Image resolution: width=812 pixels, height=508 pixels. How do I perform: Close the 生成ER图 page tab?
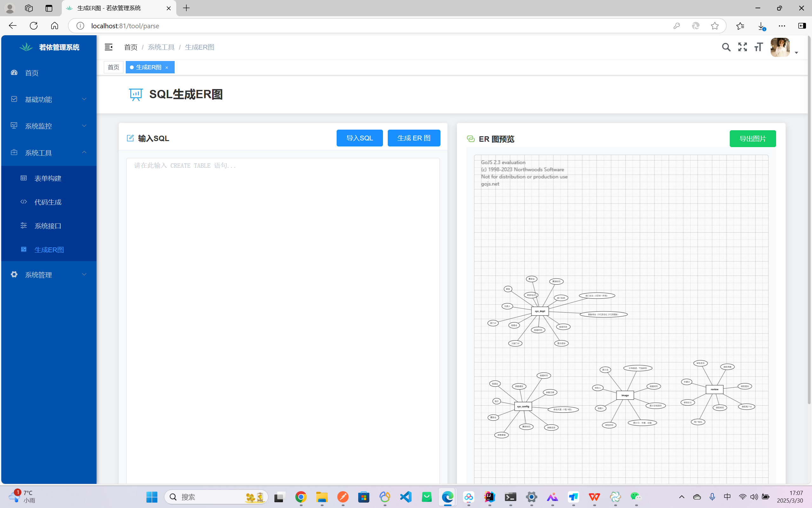167,68
